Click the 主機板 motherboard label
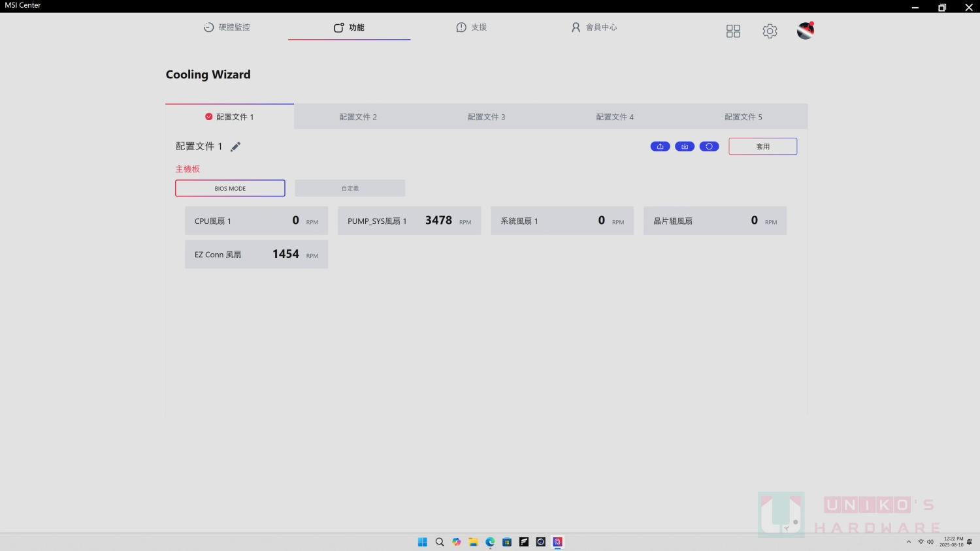Screen dimensions: 980x551 point(188,169)
